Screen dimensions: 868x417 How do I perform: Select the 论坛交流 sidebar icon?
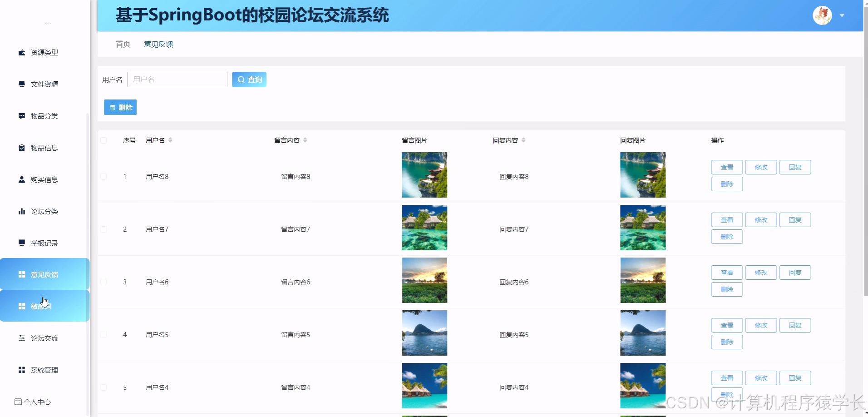coord(21,338)
